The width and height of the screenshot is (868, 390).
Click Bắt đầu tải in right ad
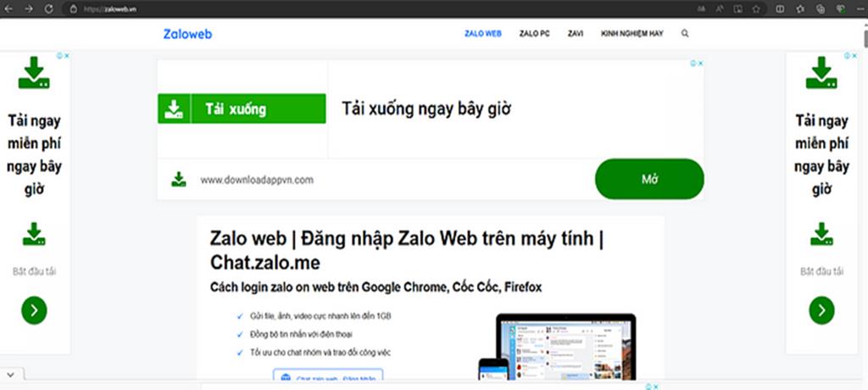pyautogui.click(x=821, y=271)
